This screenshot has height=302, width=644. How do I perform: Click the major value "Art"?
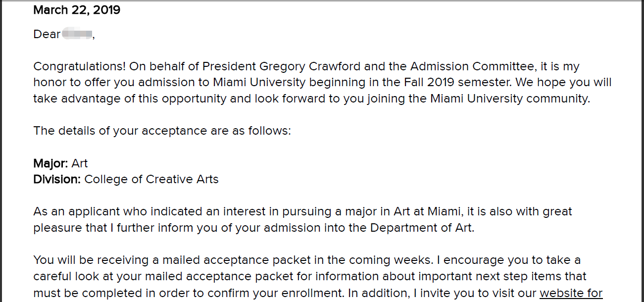pyautogui.click(x=80, y=163)
